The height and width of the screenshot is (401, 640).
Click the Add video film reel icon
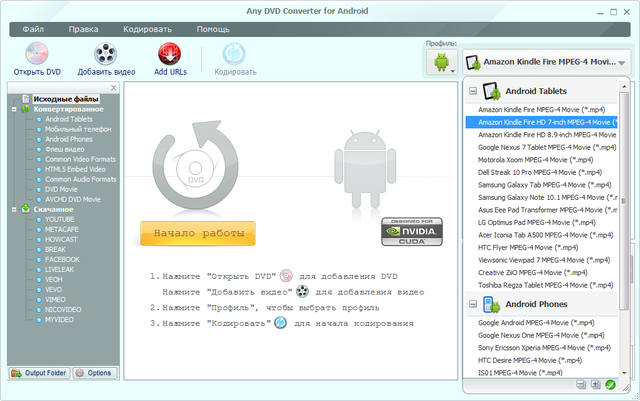(x=106, y=53)
